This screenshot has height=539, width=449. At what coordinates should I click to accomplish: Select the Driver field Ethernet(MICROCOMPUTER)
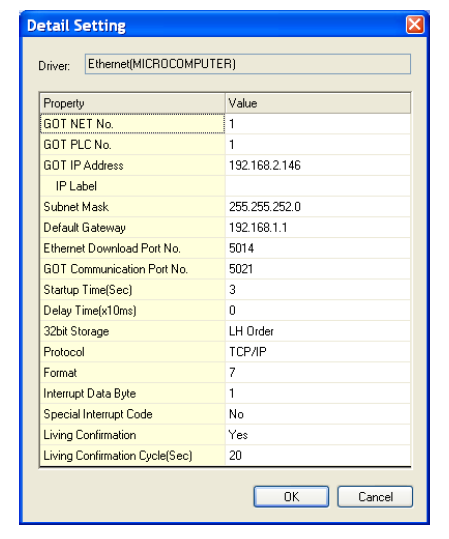pyautogui.click(x=248, y=64)
